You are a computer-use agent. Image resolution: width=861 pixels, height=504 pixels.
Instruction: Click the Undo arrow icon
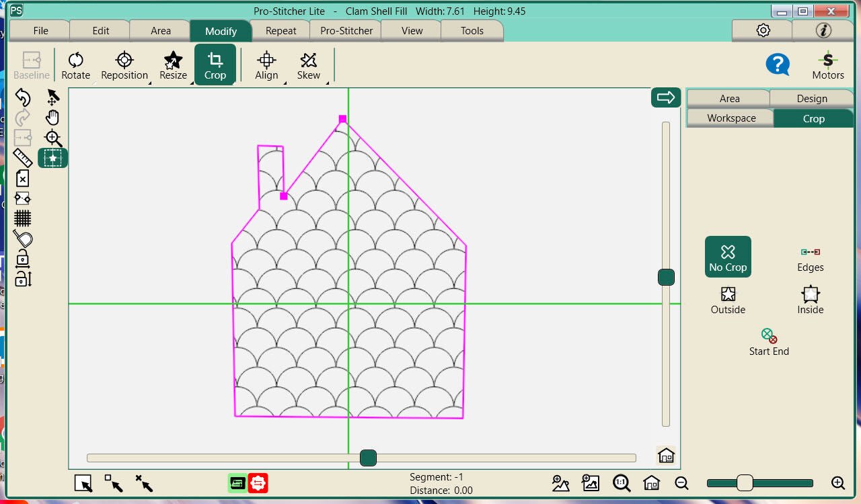(x=23, y=98)
